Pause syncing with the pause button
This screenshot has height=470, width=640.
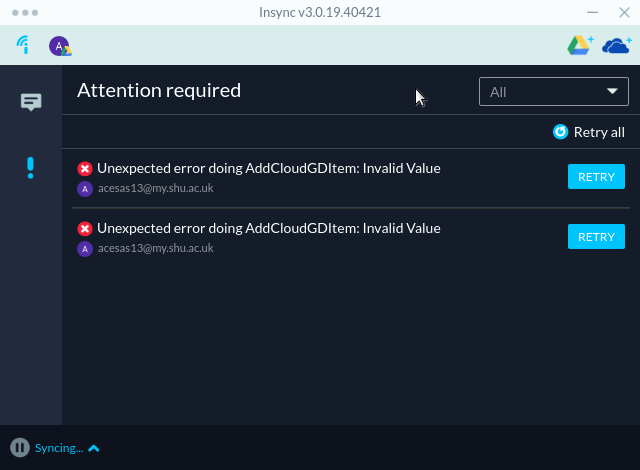20,448
